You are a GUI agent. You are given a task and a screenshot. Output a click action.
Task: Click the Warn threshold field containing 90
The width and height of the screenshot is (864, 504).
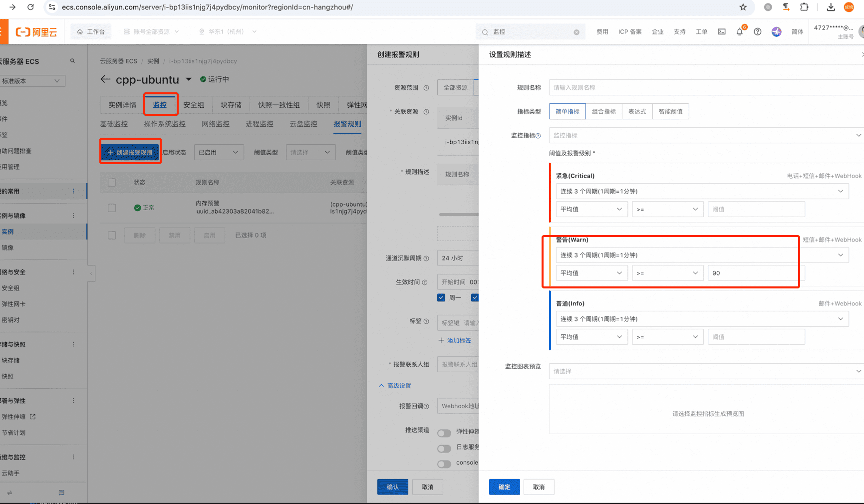[x=756, y=273]
